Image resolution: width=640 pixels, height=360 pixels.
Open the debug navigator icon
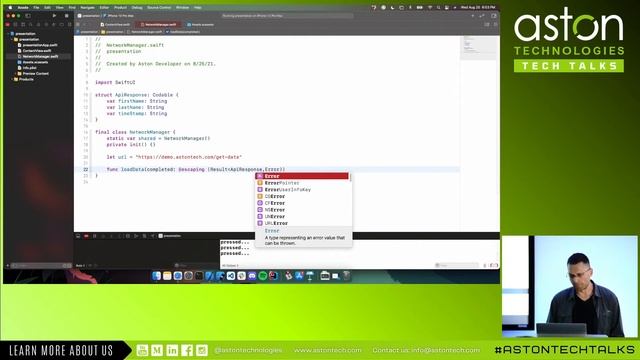[x=54, y=24]
